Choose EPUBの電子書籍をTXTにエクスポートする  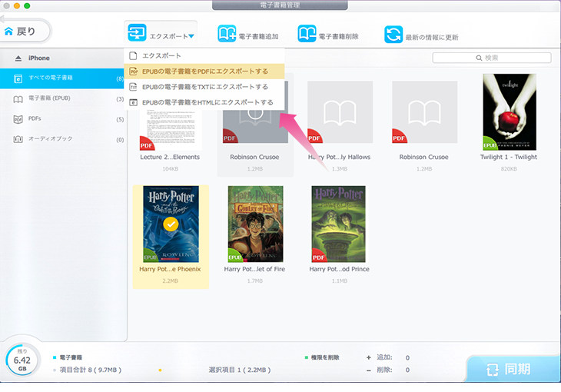point(204,87)
